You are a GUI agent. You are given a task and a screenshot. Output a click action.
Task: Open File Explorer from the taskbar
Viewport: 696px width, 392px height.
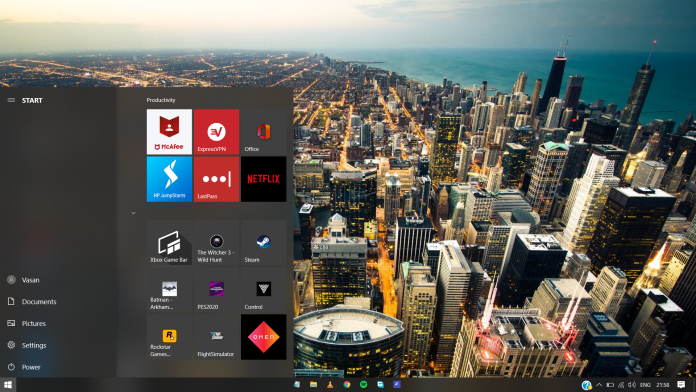(x=313, y=384)
